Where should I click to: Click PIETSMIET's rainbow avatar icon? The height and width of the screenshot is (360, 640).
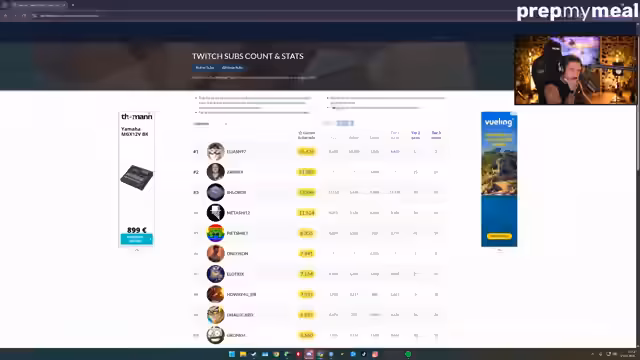[x=215, y=233]
